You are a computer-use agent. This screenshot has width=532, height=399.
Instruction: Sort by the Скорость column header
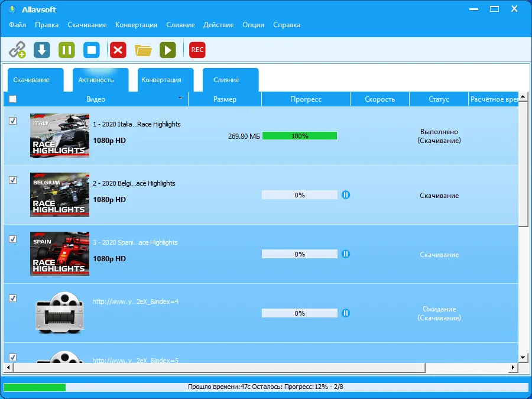point(379,99)
